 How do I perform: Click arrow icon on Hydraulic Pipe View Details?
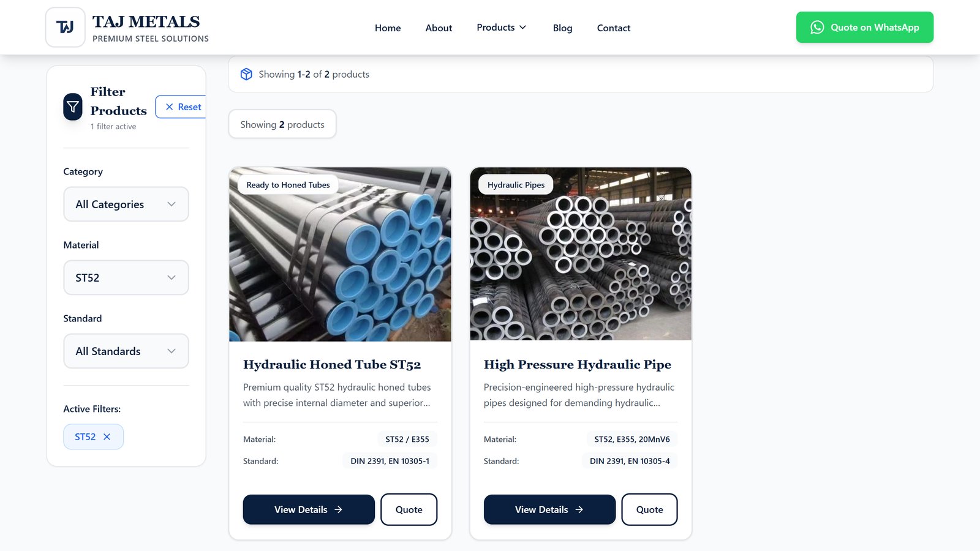579,509
